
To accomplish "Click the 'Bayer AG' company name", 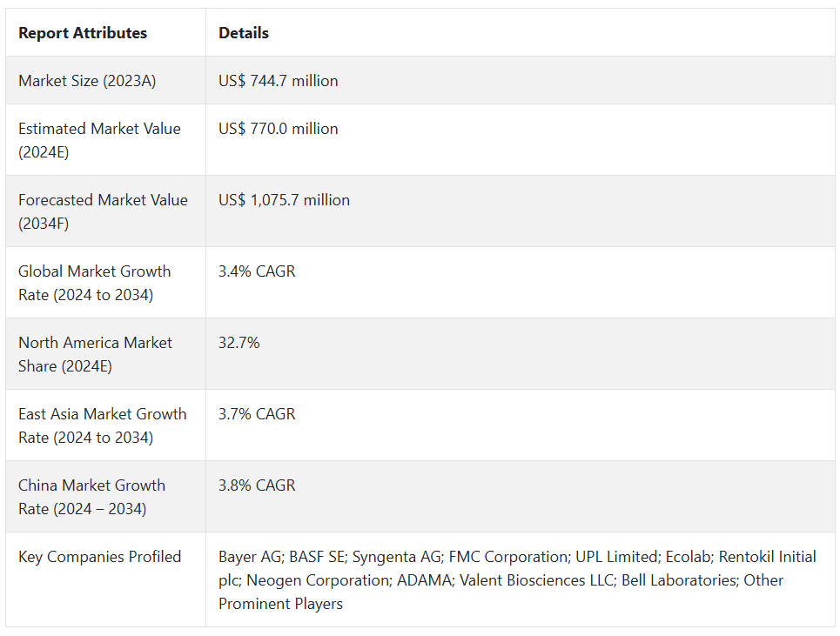I will point(249,557).
